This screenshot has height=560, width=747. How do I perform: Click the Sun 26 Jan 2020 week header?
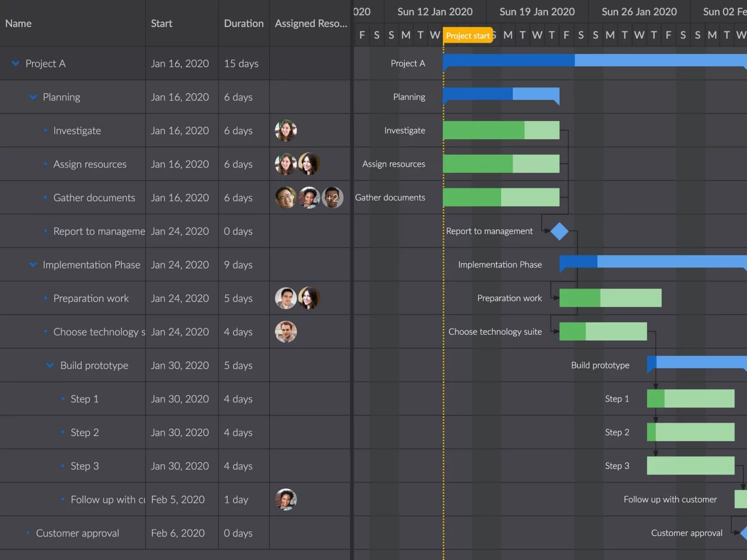[639, 12]
